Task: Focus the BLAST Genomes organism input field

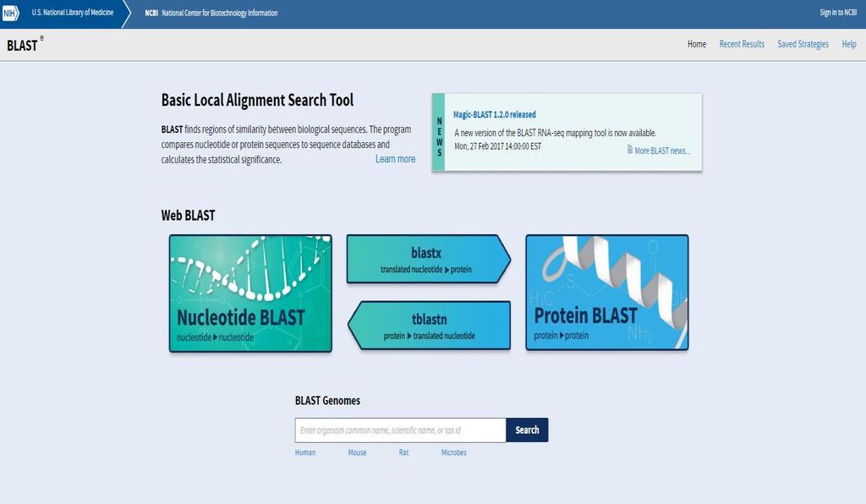Action: (400, 430)
